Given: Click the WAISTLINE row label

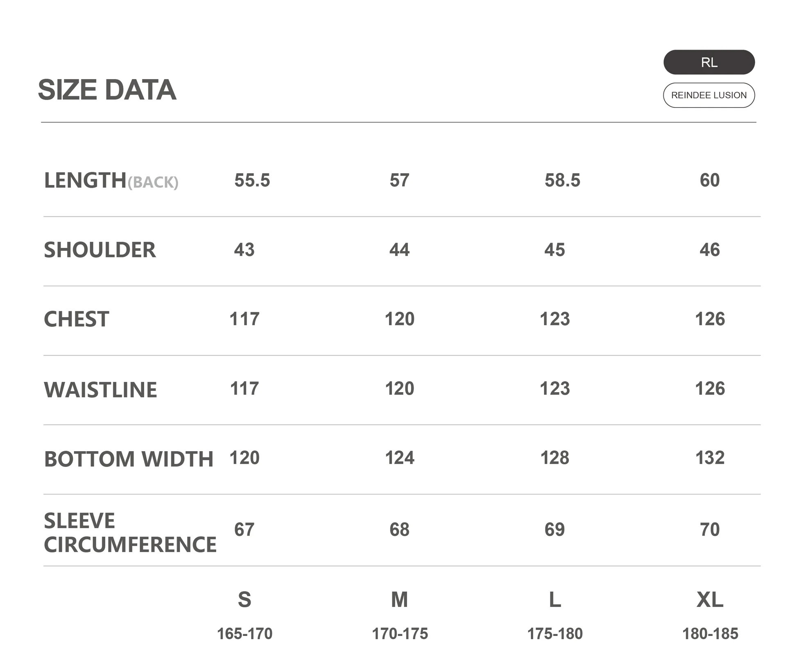Looking at the screenshot, I should [100, 389].
